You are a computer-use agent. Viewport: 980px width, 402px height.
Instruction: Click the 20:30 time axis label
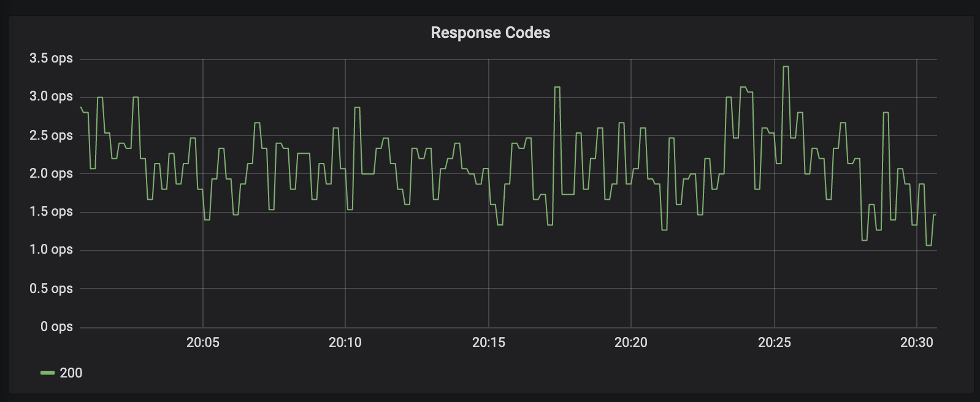click(x=917, y=343)
